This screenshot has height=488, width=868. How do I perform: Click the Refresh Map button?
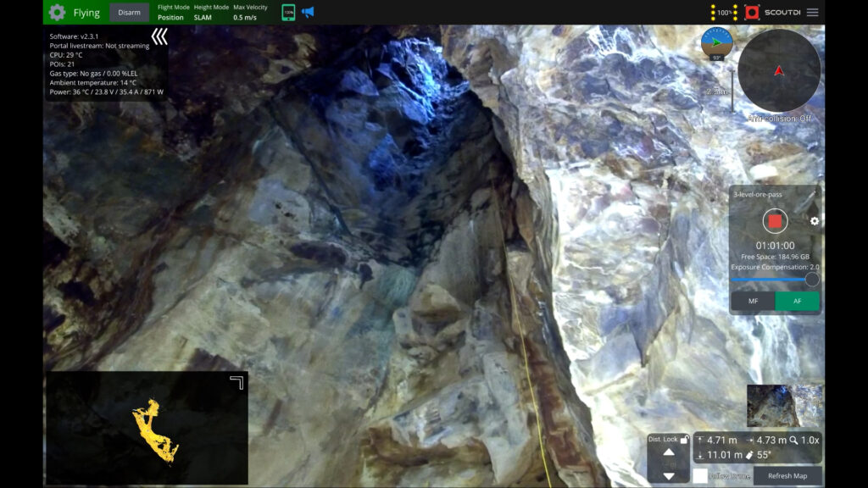(x=787, y=476)
